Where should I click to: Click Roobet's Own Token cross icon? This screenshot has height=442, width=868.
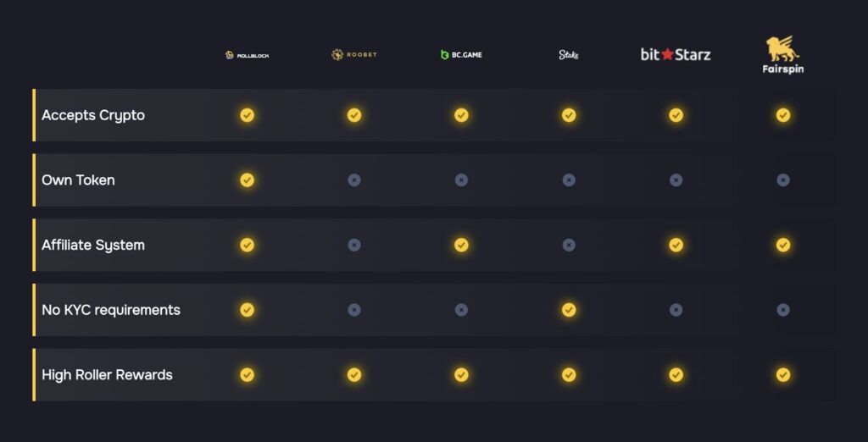pyautogui.click(x=354, y=180)
